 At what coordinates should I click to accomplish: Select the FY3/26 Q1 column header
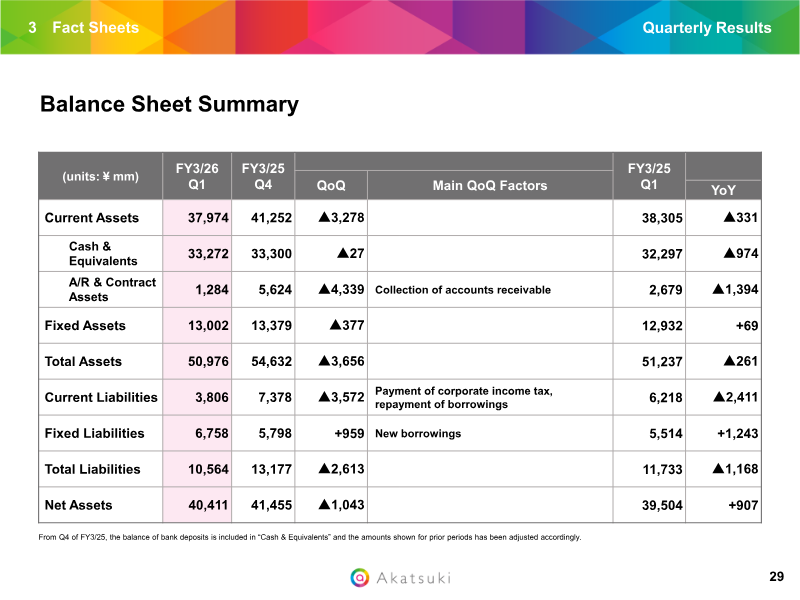[197, 176]
